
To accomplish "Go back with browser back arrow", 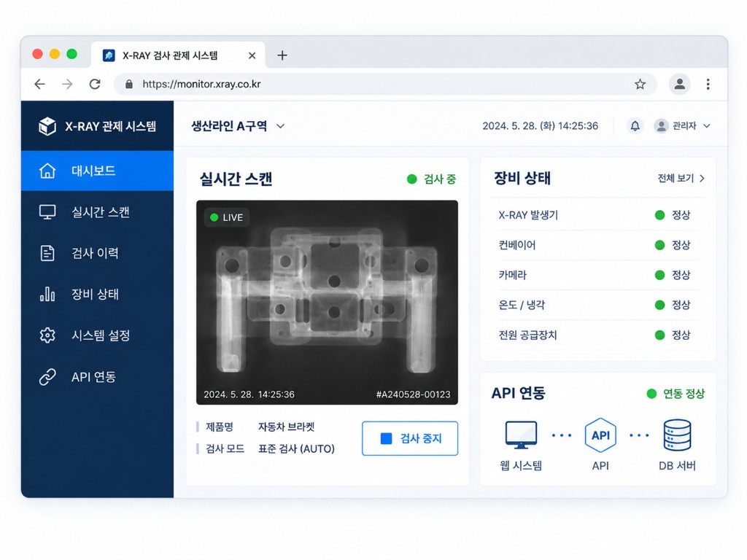I will 39,85.
